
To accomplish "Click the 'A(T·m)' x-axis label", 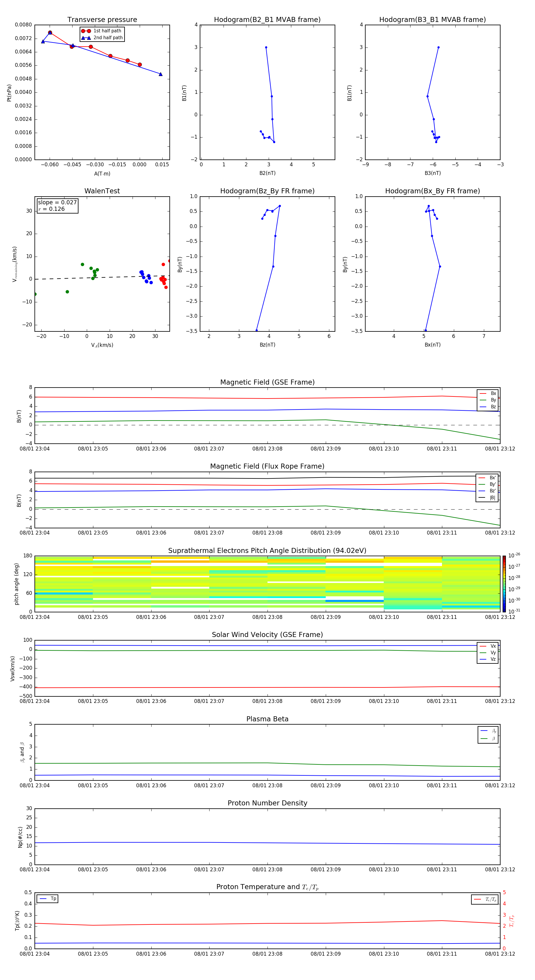I will tap(102, 173).
